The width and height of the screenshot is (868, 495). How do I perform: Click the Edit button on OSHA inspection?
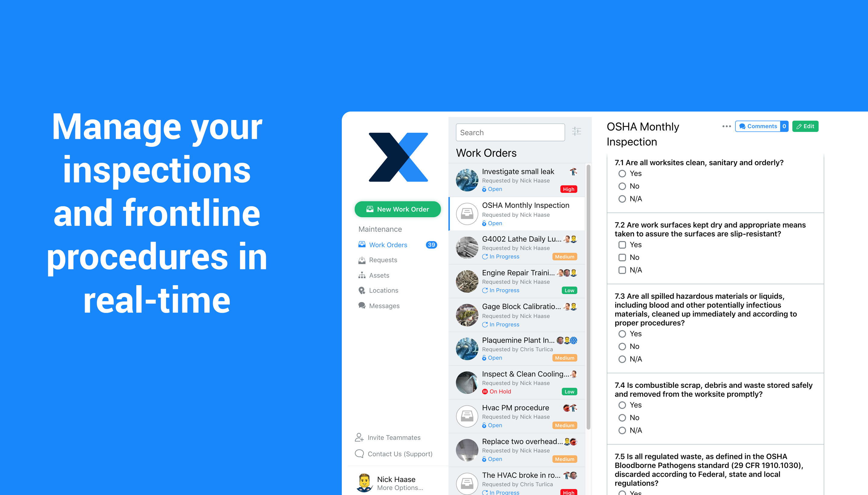805,126
